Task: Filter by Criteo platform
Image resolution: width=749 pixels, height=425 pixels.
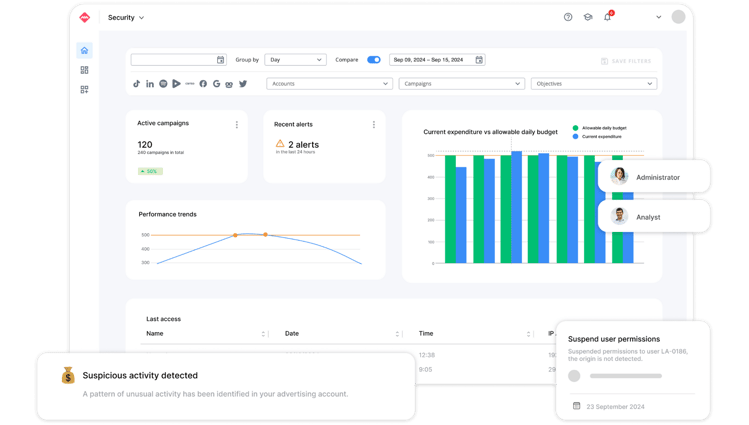Action: pyautogui.click(x=190, y=84)
